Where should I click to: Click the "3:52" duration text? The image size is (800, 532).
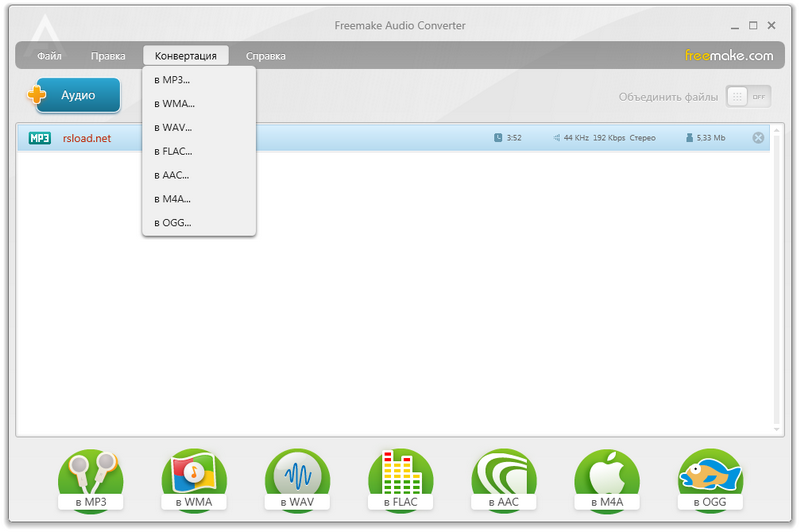coord(514,138)
